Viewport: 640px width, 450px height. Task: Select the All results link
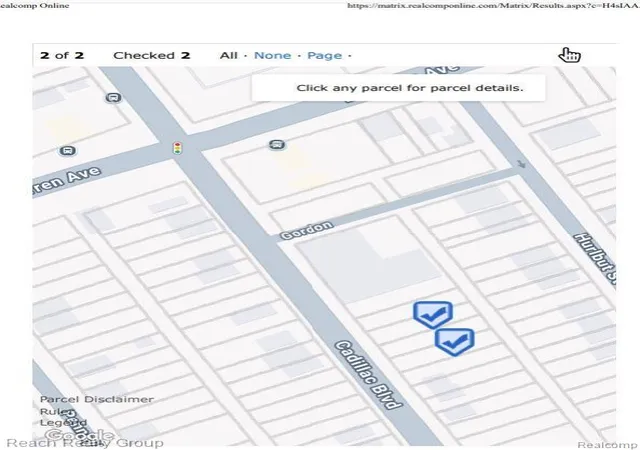(x=229, y=56)
